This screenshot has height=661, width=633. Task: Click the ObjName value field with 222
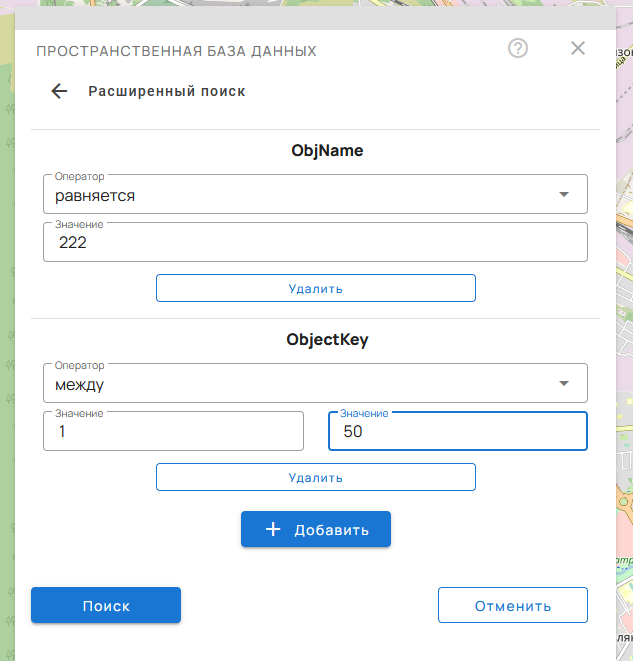coord(315,242)
